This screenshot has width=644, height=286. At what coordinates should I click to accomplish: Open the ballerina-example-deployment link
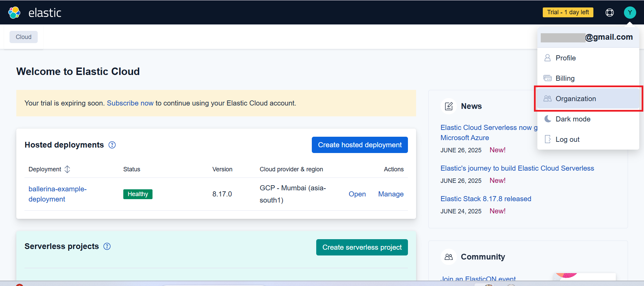(x=57, y=194)
